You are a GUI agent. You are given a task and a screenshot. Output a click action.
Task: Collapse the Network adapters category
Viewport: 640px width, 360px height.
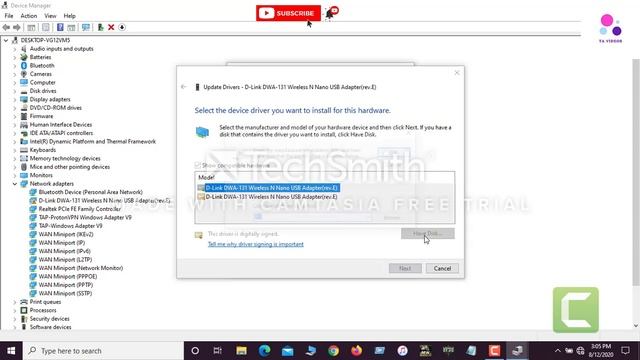point(15,184)
